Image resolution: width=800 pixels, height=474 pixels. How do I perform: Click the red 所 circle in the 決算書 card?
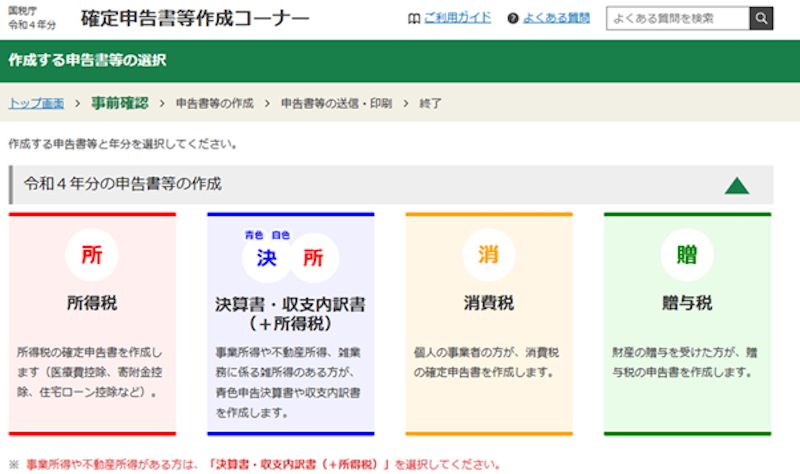pyautogui.click(x=314, y=259)
